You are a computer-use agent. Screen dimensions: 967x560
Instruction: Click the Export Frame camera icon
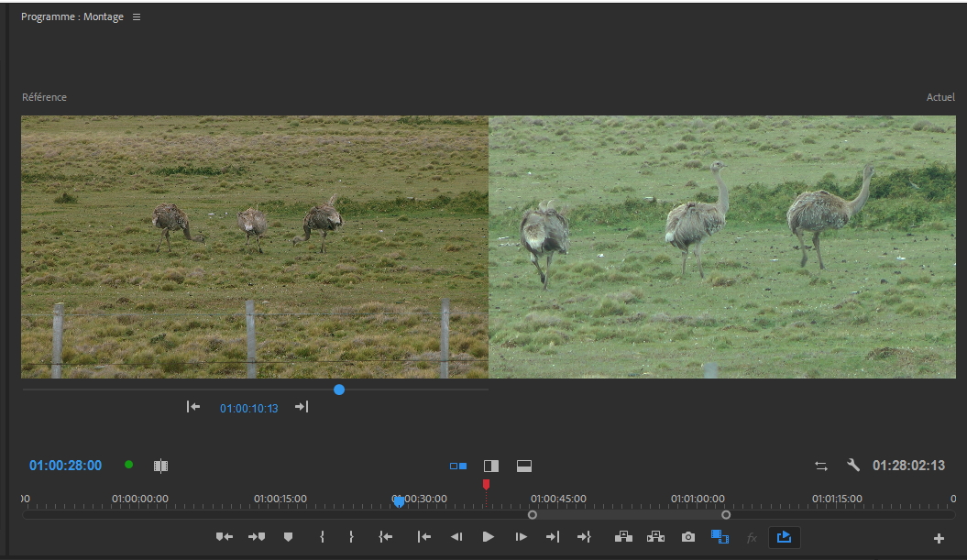tap(688, 537)
